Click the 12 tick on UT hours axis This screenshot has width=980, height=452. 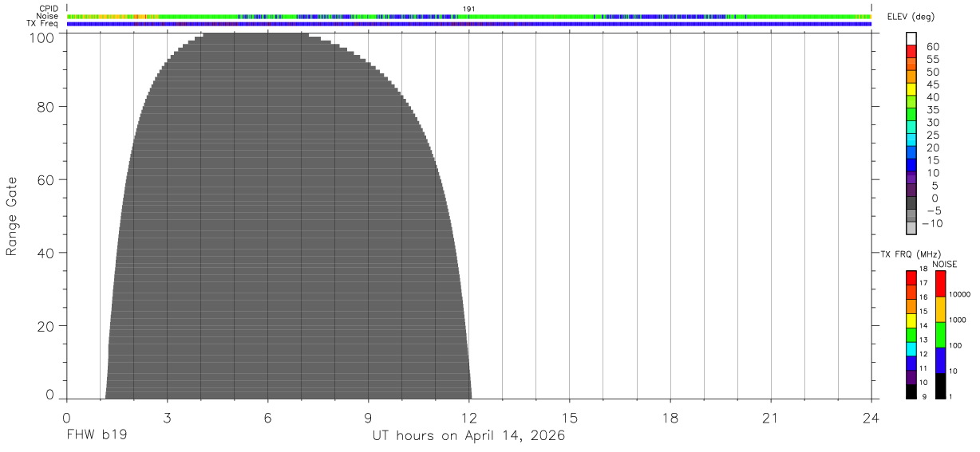pyautogui.click(x=468, y=418)
